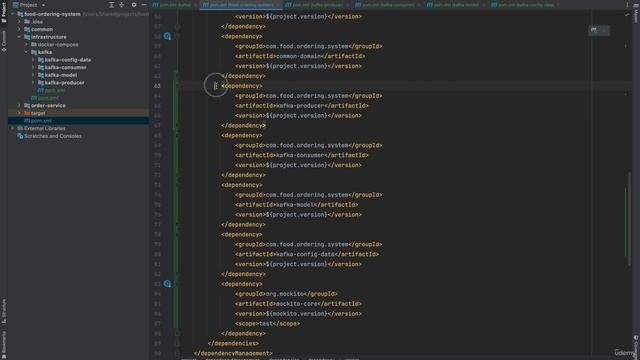Expand the kafka-consumer module
The height and width of the screenshot is (360, 640).
(x=33, y=67)
